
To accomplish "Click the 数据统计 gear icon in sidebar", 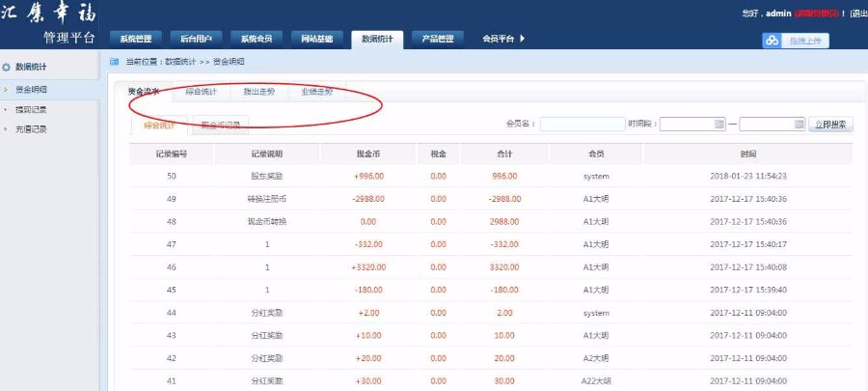I will 8,67.
